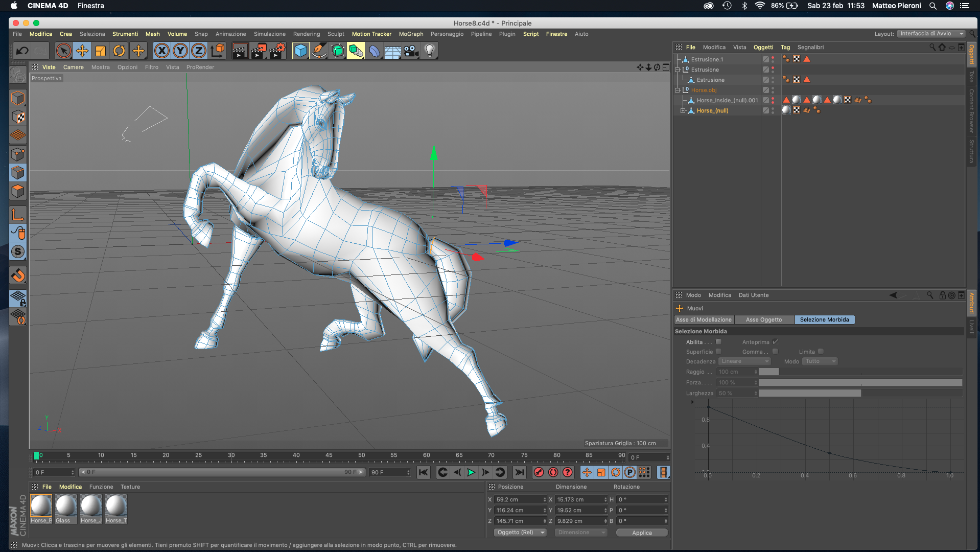Play animation forward
980x552 pixels.
(472, 472)
